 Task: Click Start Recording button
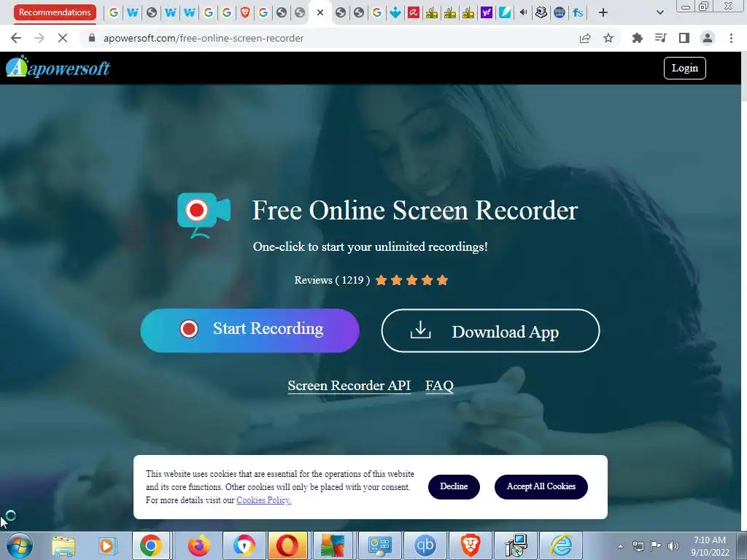pos(249,330)
